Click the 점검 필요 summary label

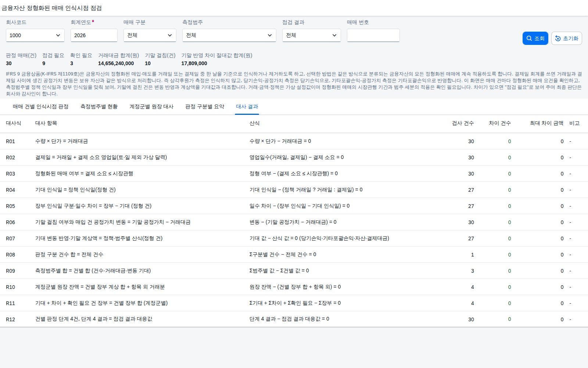(x=53, y=55)
